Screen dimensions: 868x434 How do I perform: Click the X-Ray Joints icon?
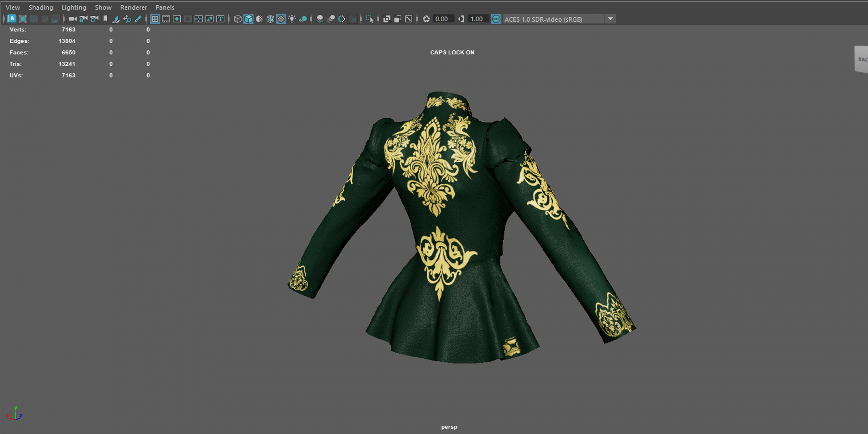click(408, 19)
